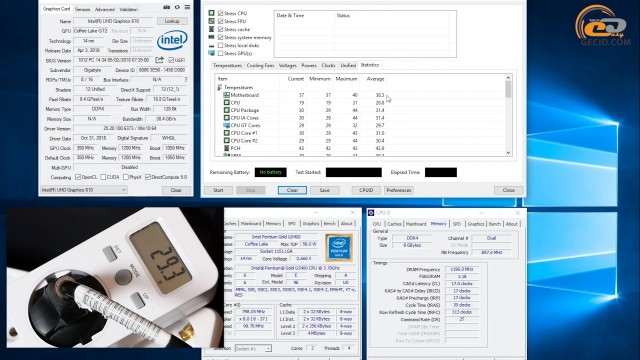Click the GPU-Z screenshot camera icon
The height and width of the screenshot is (360, 640).
(167, 7)
